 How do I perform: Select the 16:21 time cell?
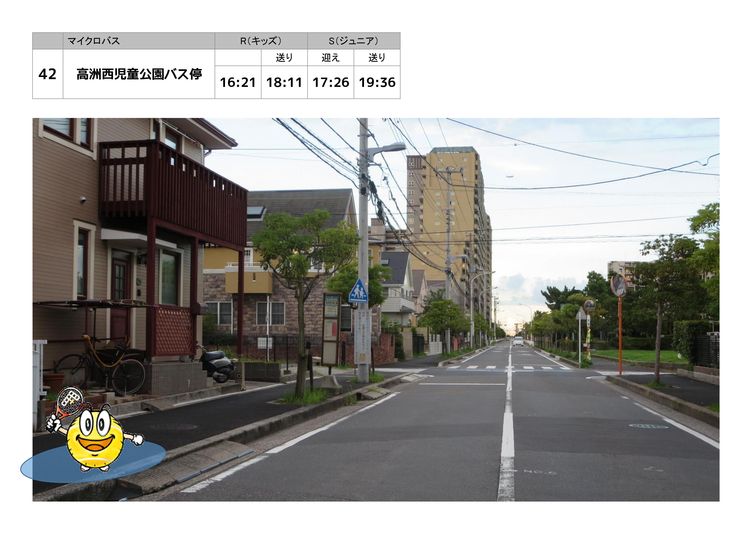238,82
